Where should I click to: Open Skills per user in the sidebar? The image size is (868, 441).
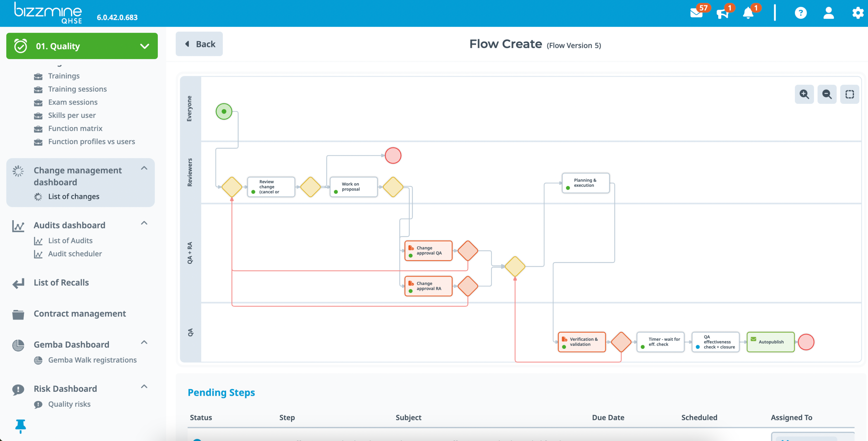pyautogui.click(x=72, y=115)
